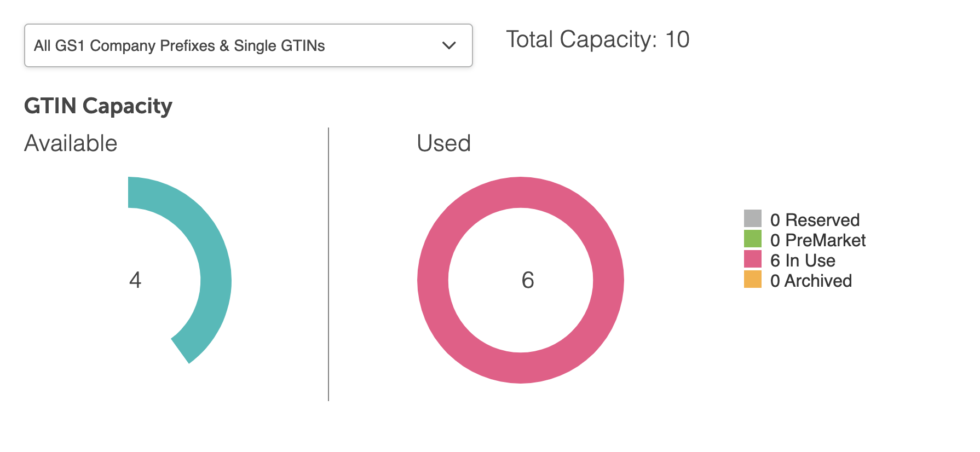Toggle the 0 PreMarket legend entry
The height and width of the screenshot is (452, 980).
pyautogui.click(x=818, y=240)
